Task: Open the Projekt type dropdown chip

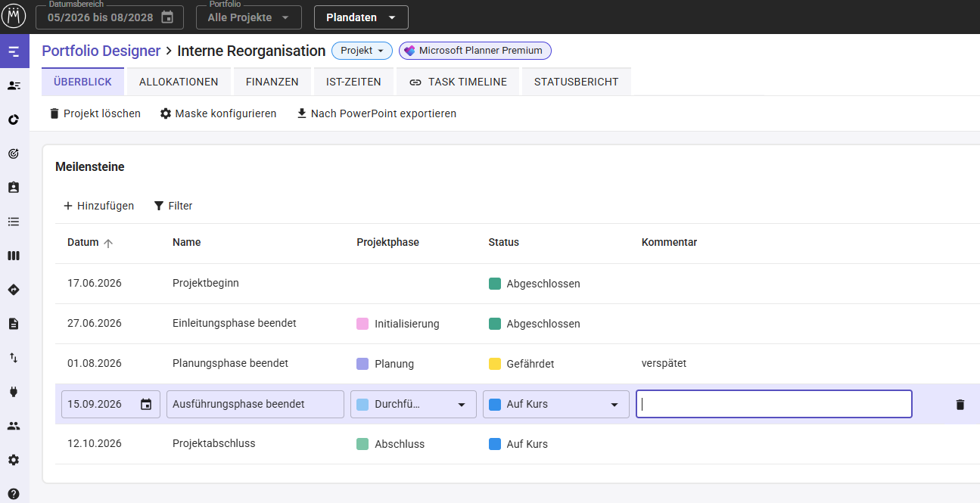Action: 362,51
